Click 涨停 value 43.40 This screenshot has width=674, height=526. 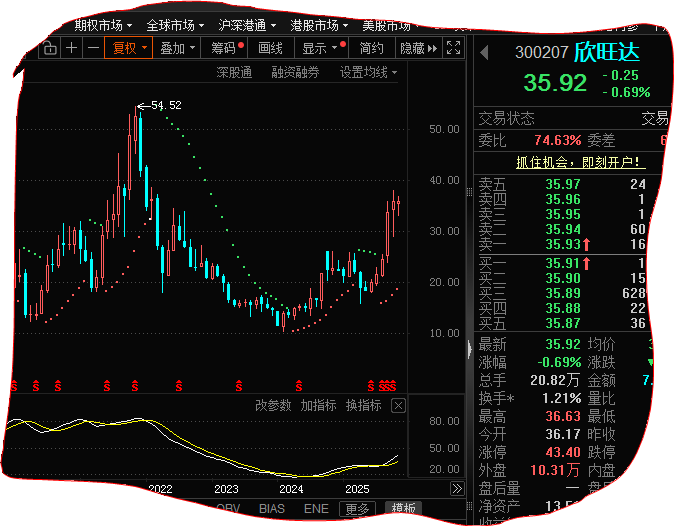[563, 453]
